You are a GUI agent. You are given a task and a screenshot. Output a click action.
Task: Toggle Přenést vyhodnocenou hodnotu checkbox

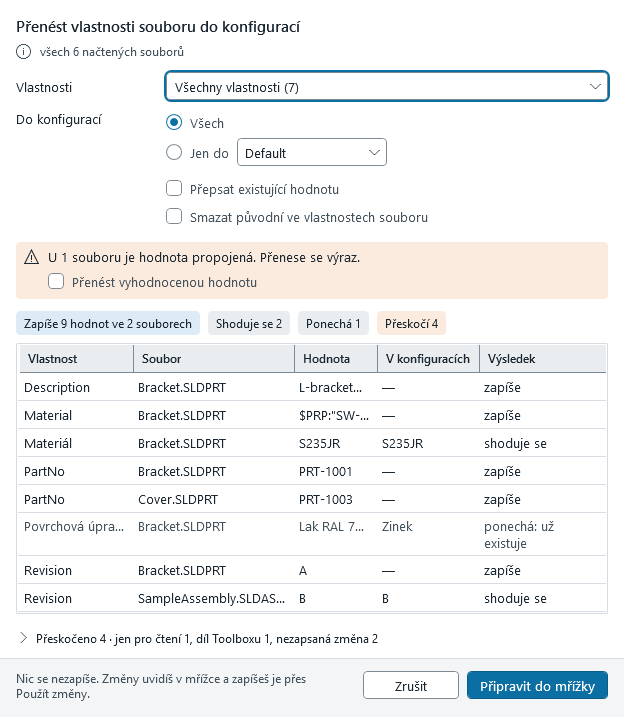(56, 281)
